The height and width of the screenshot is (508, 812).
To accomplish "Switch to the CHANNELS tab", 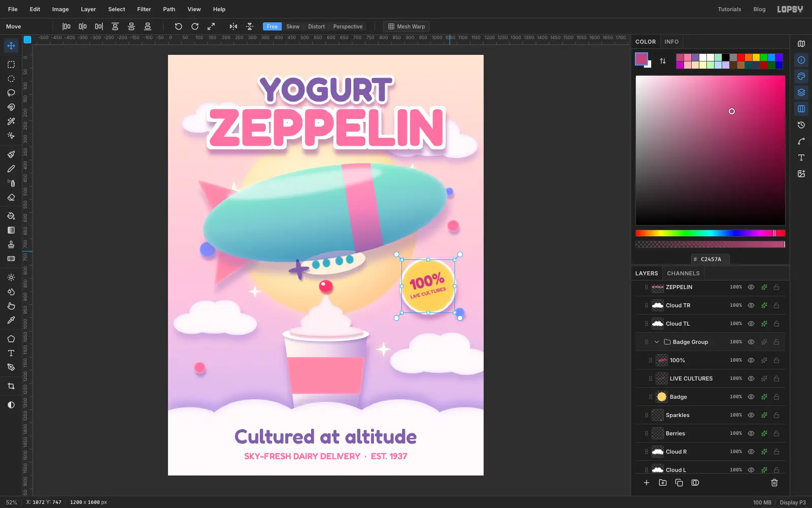I will click(x=683, y=273).
